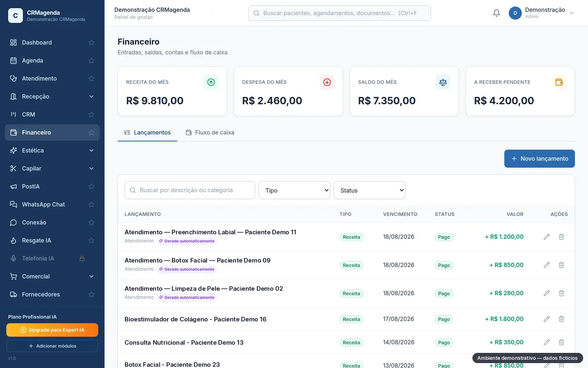Favorite the Dashboard menu item

(x=91, y=43)
